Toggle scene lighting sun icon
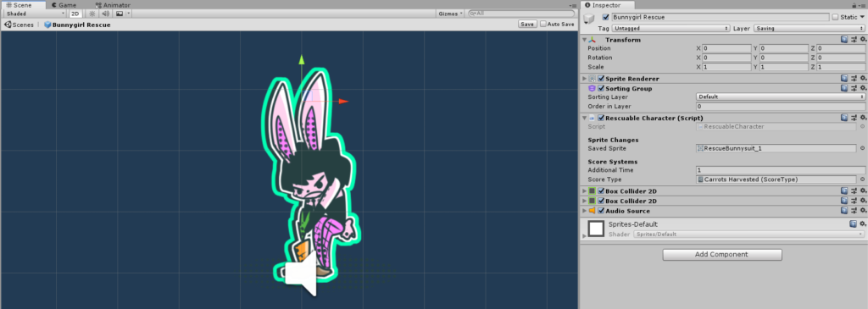Viewport: 868px width, 309px height. tap(92, 14)
